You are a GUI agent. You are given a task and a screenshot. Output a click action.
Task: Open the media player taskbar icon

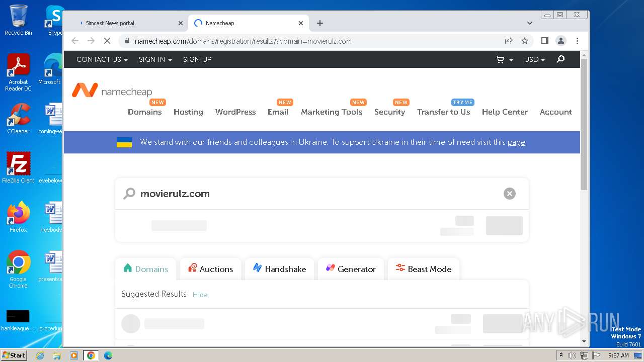74,355
